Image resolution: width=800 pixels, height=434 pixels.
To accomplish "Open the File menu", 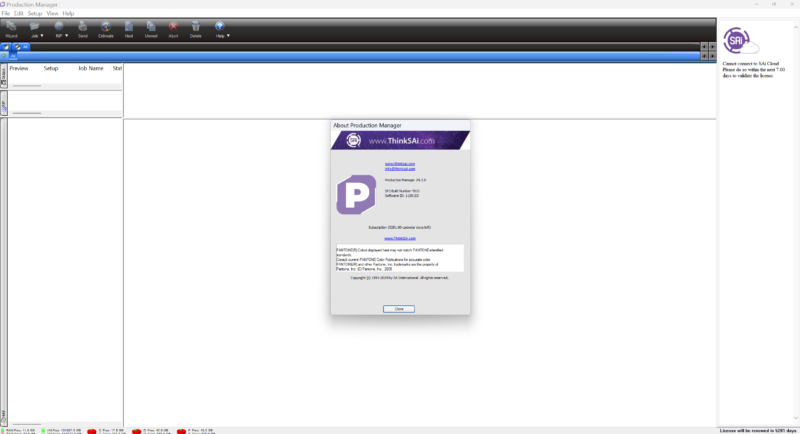I will 6,13.
